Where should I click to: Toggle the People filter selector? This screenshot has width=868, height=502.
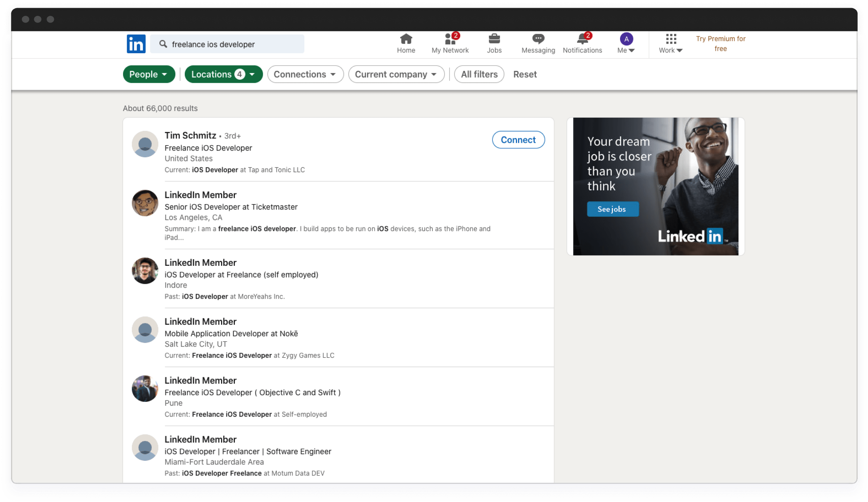click(x=148, y=74)
